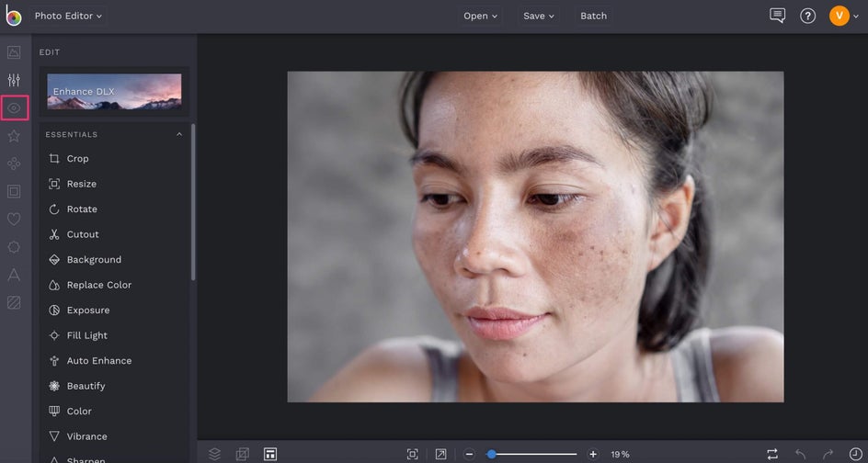868x463 pixels.
Task: Click the help question mark icon
Action: click(807, 16)
